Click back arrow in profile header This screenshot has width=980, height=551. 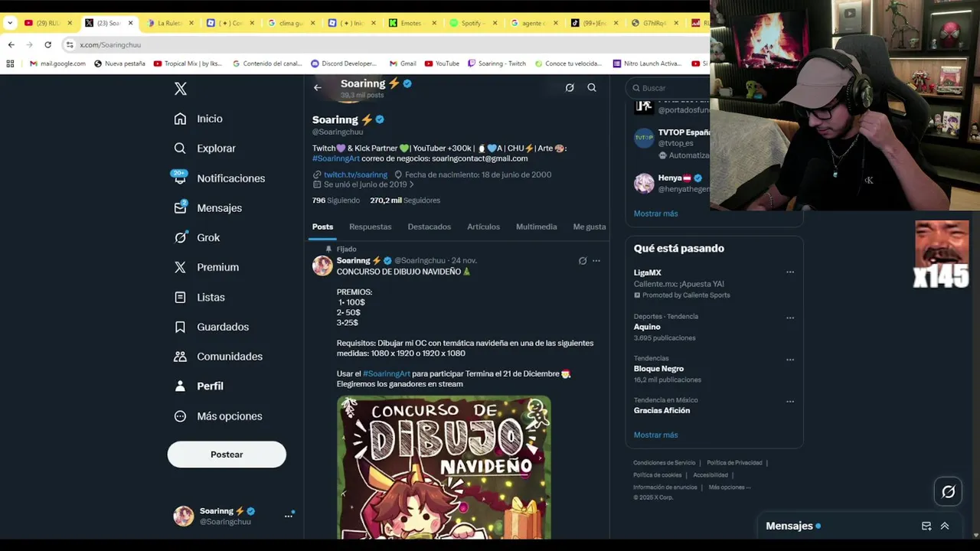point(318,87)
